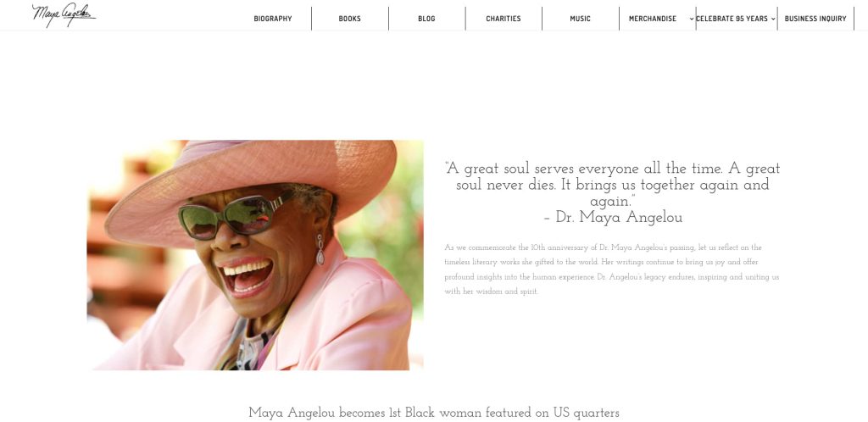Select Music in the navigation bar
Viewport: 868px width, 422px height.
580,19
